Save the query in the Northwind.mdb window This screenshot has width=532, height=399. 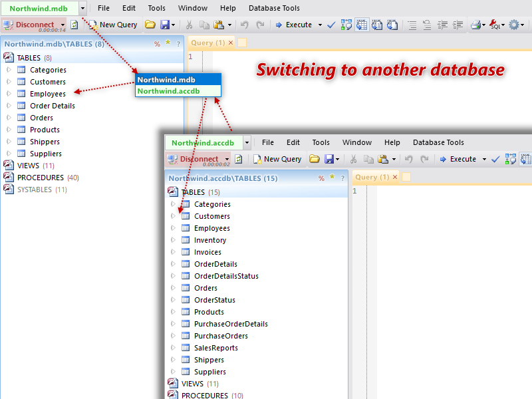click(165, 25)
